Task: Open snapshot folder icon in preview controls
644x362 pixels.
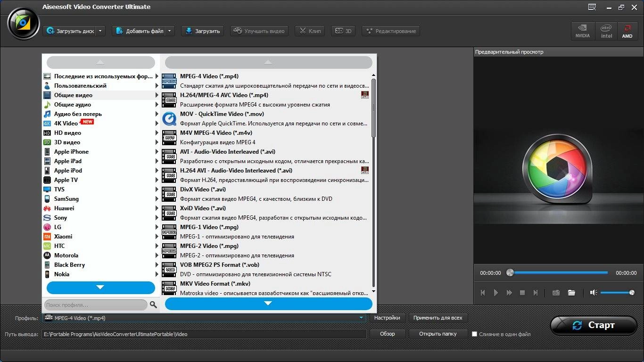Action: 571,293
